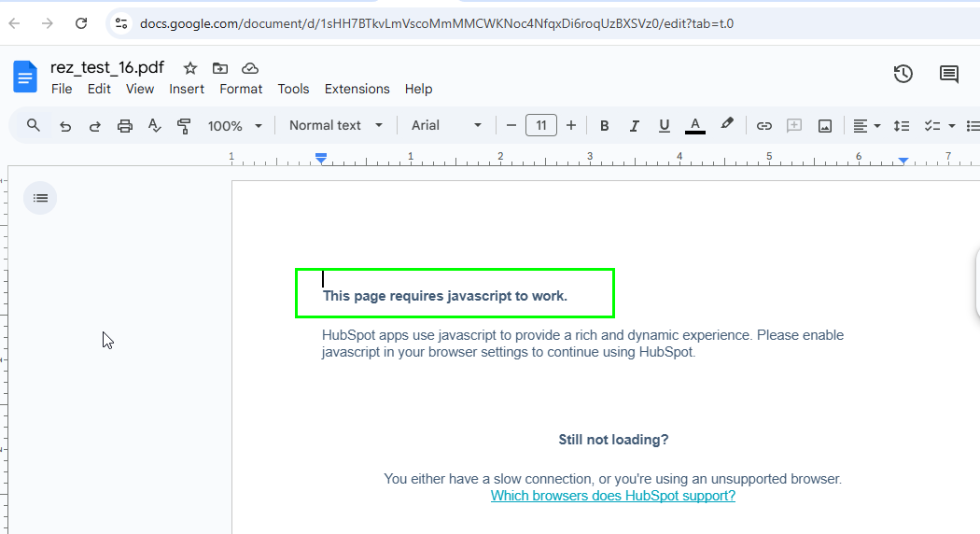This screenshot has width=980, height=534.
Task: Rename document title rez_test_16.pdf
Action: point(107,67)
